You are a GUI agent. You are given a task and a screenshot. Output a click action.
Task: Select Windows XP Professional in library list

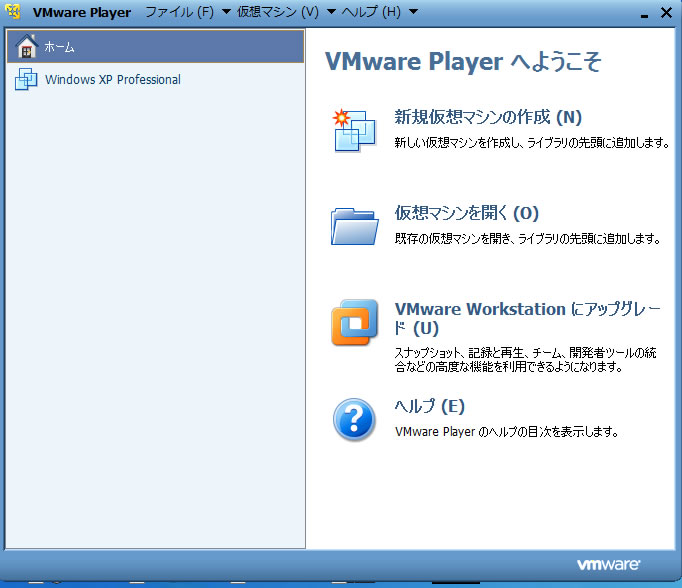click(155, 79)
